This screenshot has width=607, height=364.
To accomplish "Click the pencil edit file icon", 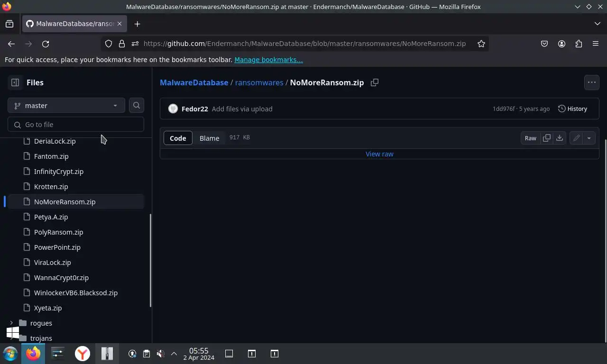I will pyautogui.click(x=576, y=138).
